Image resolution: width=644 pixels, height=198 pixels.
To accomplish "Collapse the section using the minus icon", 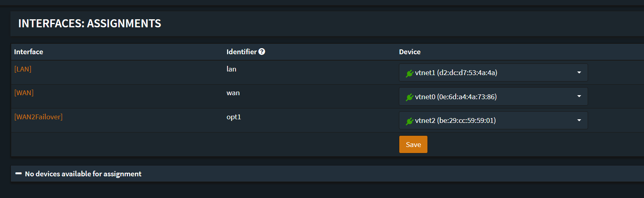I will pos(19,174).
